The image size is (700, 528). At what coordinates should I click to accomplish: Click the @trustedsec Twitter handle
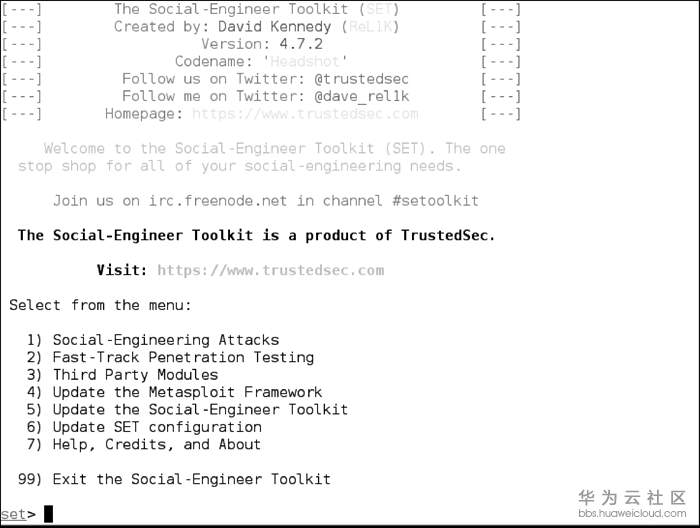[x=348, y=79]
